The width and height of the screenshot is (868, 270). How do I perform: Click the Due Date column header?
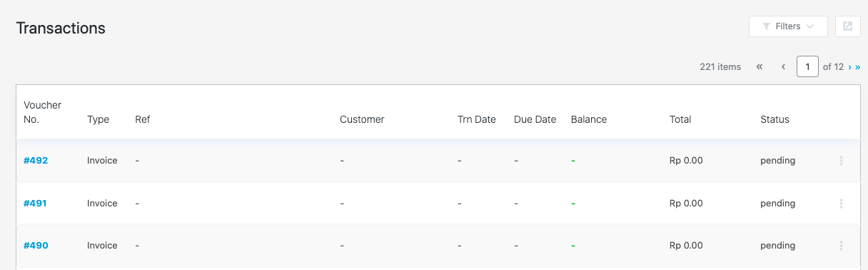point(535,119)
